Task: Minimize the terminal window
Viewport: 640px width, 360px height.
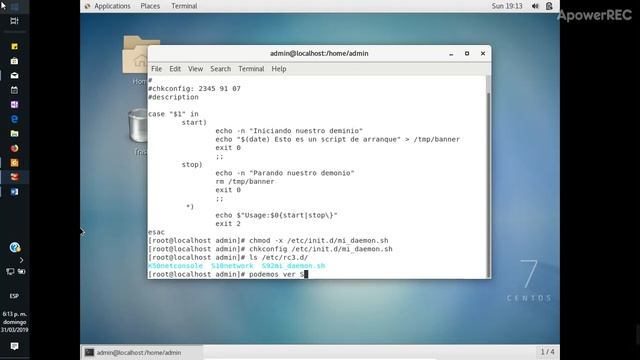Action: (x=451, y=53)
